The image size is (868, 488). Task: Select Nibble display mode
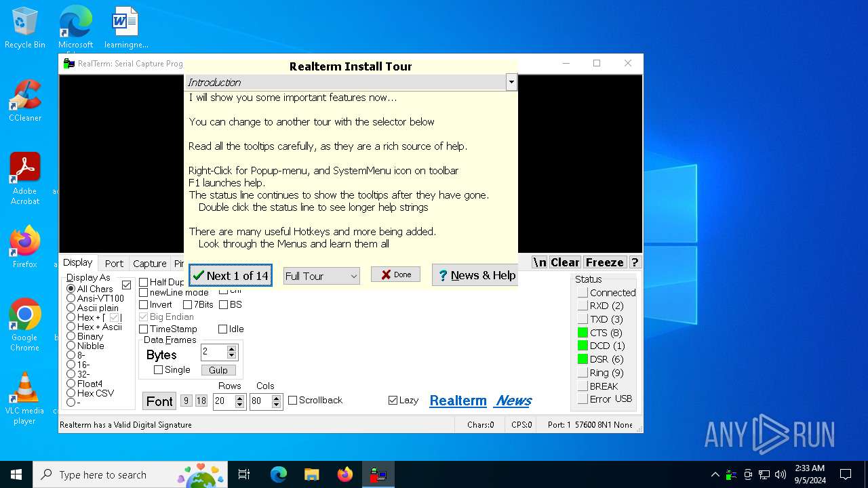pos(71,346)
